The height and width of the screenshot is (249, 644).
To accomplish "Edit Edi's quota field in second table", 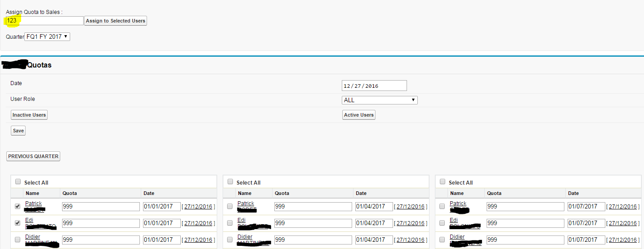I will (x=313, y=223).
